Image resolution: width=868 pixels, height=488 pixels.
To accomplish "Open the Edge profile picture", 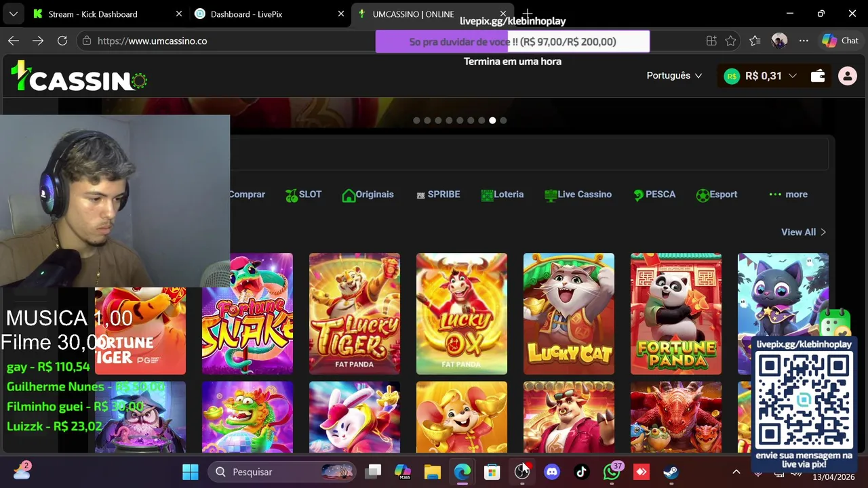I will point(779,41).
